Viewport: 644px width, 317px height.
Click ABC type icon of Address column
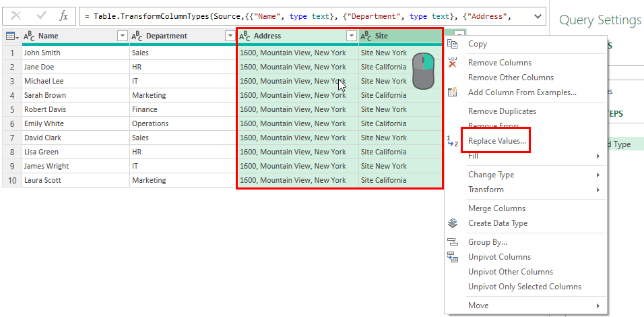pos(245,36)
